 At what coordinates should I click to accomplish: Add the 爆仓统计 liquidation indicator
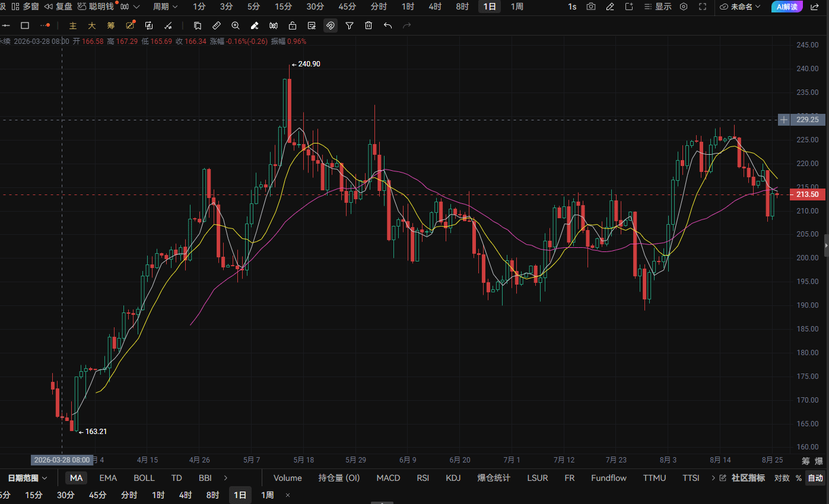494,478
